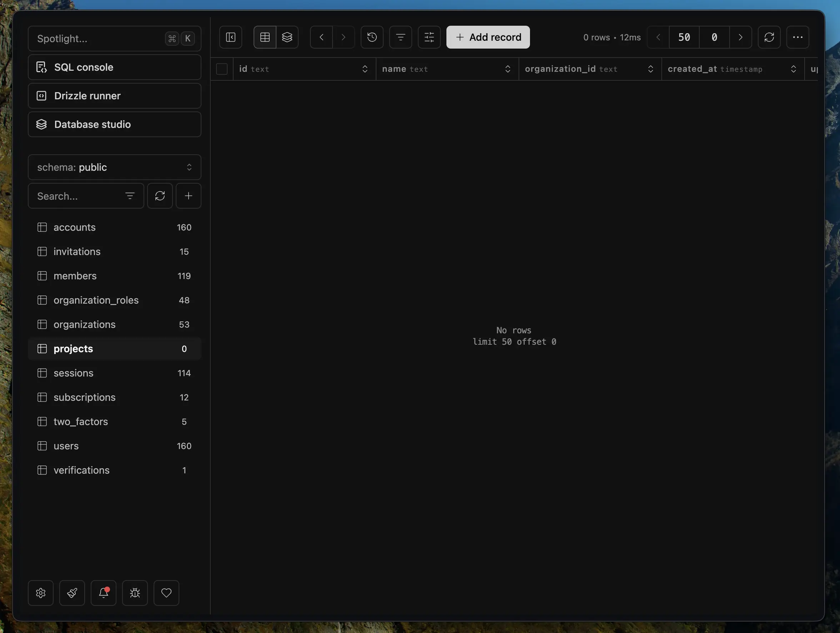Refresh the tables list

[x=160, y=196]
